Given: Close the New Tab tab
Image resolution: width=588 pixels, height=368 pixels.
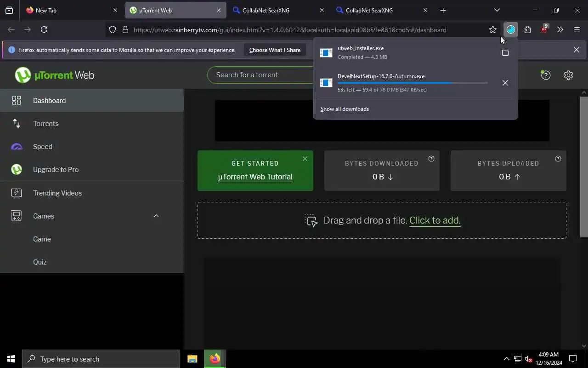Looking at the screenshot, I should point(115,10).
